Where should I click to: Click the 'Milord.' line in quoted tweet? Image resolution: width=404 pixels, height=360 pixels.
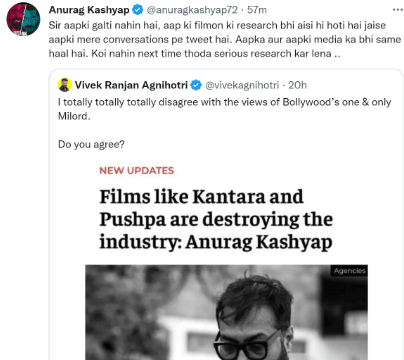tap(74, 116)
